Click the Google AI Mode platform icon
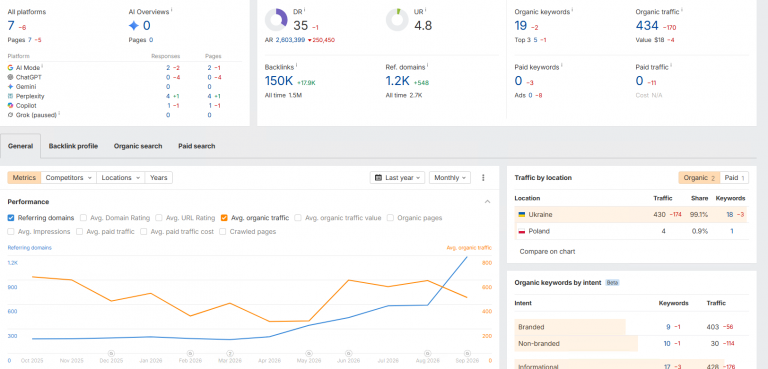Screen dimensions: 768x369 click(10, 68)
